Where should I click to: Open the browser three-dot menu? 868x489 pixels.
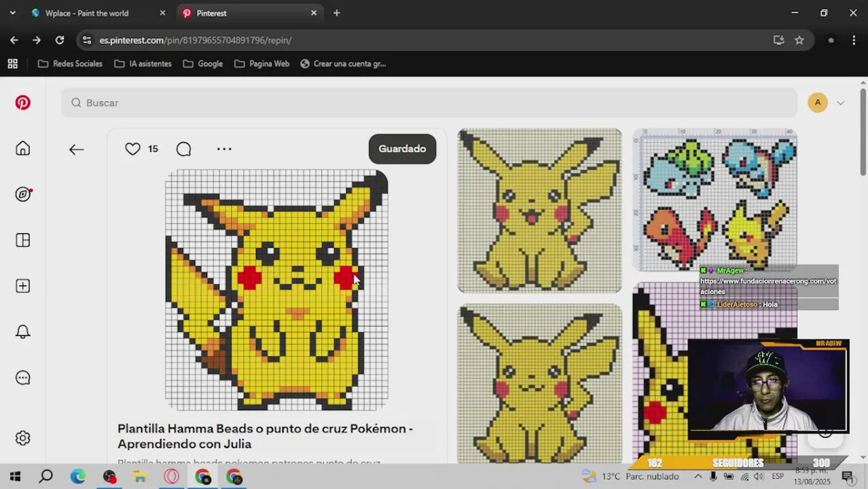click(x=854, y=40)
